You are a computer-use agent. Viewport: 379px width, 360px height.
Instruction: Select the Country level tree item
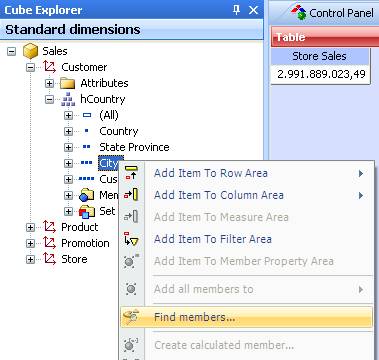click(119, 131)
